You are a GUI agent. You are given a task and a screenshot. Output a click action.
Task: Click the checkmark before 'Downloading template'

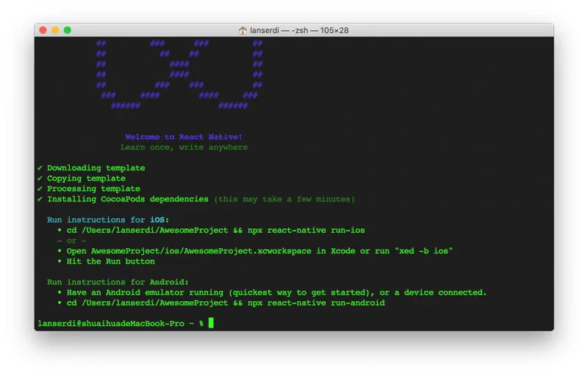pos(40,167)
